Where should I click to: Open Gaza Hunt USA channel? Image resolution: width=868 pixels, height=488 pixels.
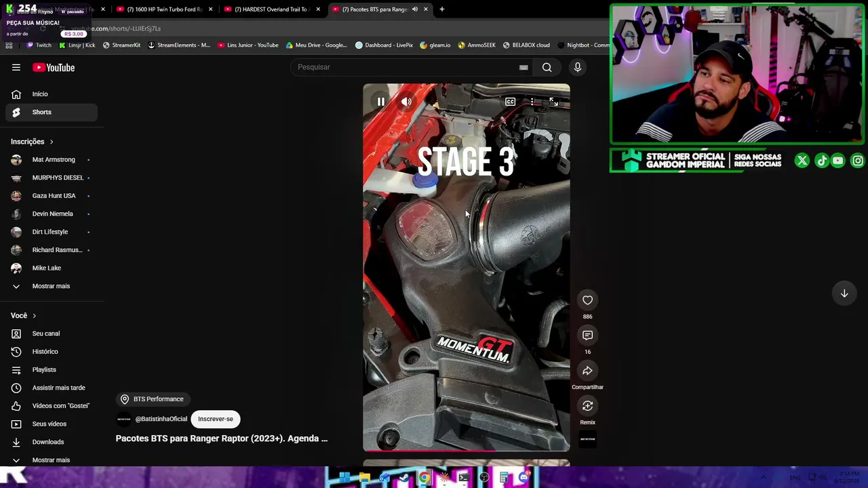51,196
